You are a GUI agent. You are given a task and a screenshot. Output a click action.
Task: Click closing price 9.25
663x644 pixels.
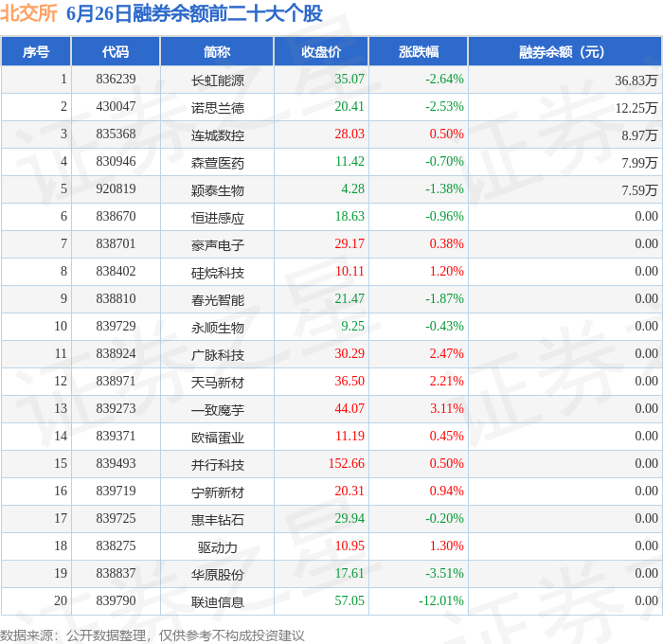352,327
